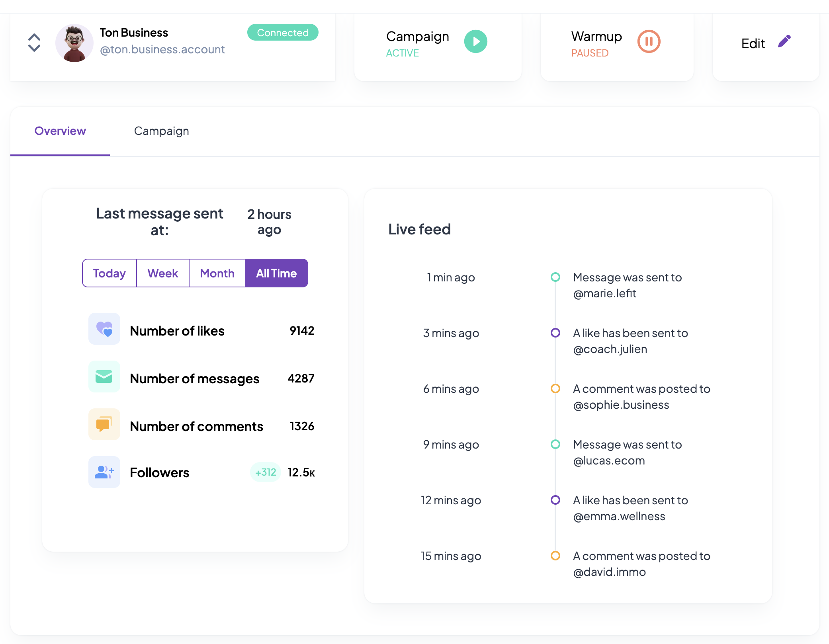
Task: Click the Campaign ACTIVE status text
Action: pos(403,53)
